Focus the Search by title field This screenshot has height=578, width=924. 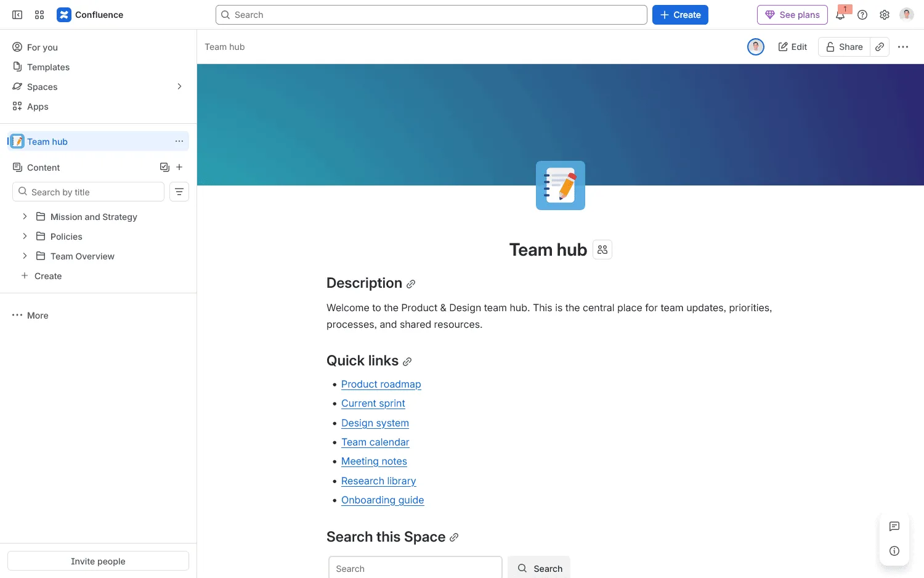[88, 192]
